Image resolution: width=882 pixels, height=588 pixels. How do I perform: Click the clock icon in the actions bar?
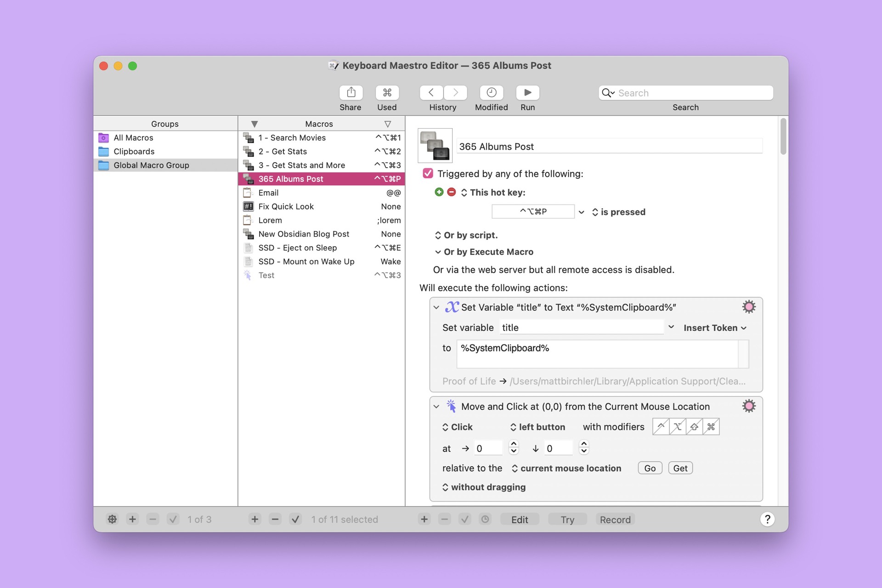click(x=485, y=519)
